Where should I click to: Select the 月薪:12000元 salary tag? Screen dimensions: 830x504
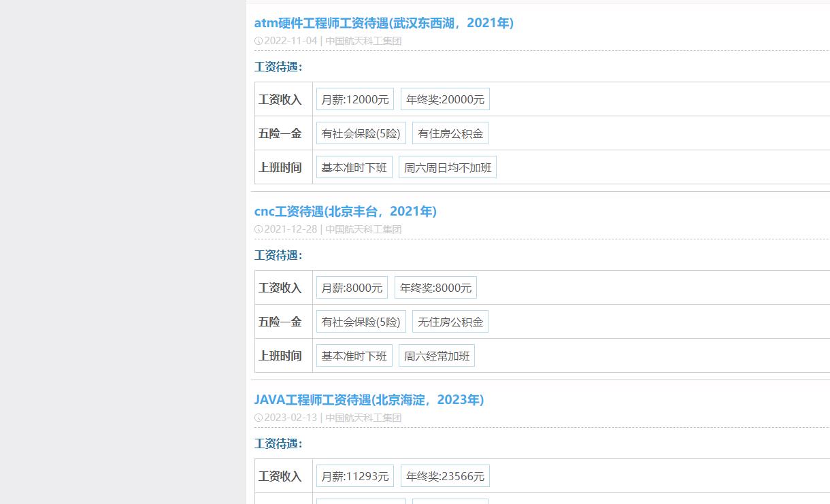click(x=354, y=99)
